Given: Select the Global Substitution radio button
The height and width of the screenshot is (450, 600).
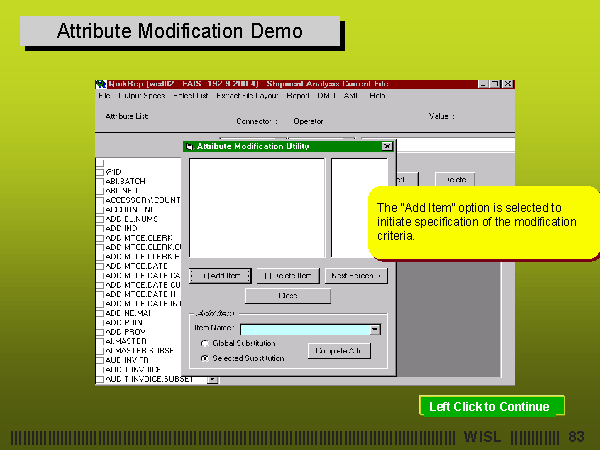Looking at the screenshot, I should pyautogui.click(x=205, y=343).
